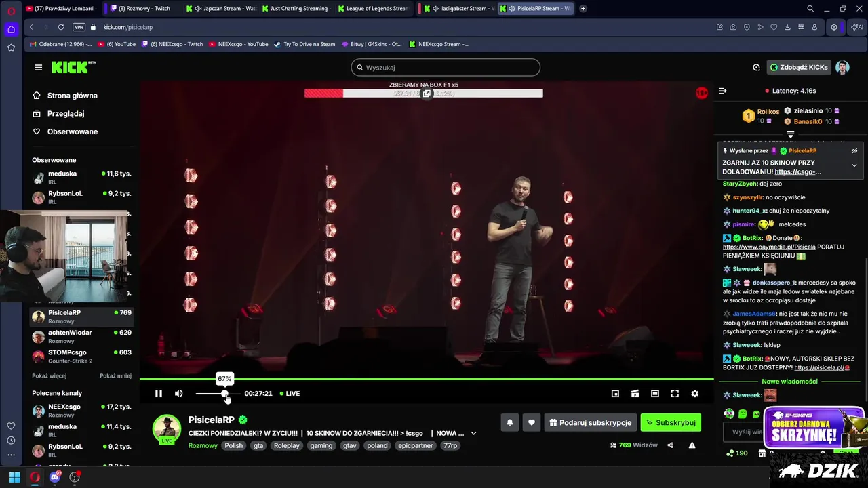View the channel points balance 190
The height and width of the screenshot is (488, 868).
736,453
